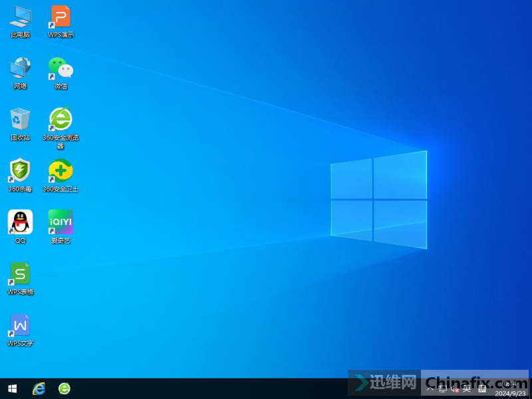Screen dimensions: 532x399
Task: Launch 360 browser from the taskbar
Action: coord(64,388)
